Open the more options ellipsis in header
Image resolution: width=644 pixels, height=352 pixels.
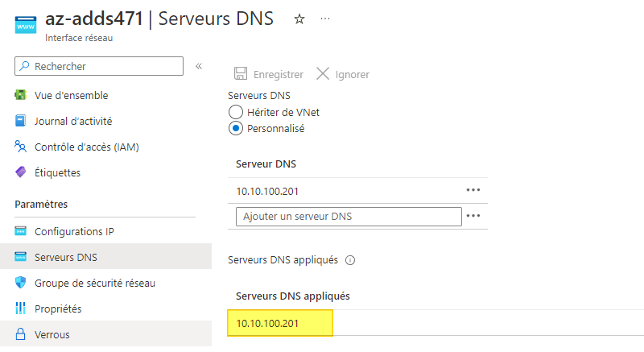click(325, 19)
